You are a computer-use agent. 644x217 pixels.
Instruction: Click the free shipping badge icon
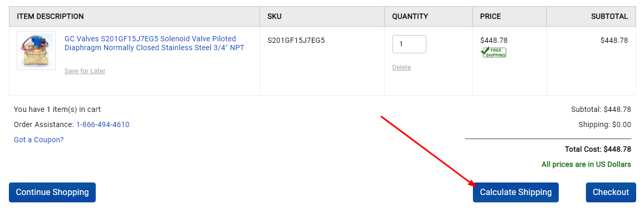click(x=493, y=52)
